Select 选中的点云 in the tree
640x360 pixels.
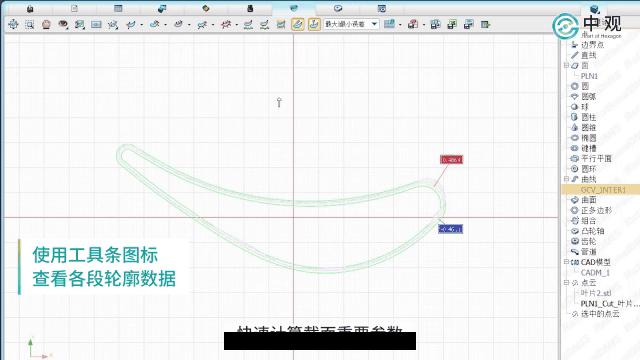coord(600,313)
